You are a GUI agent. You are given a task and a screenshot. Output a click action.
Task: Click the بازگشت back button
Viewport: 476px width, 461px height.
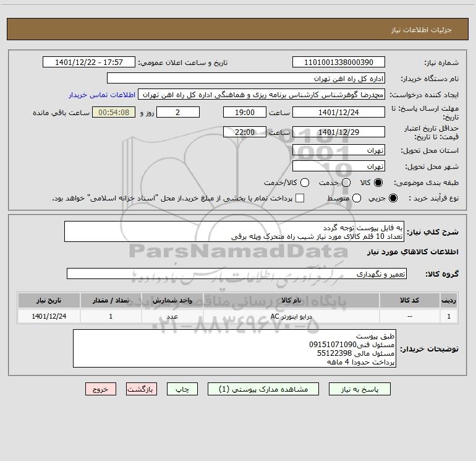pos(142,389)
